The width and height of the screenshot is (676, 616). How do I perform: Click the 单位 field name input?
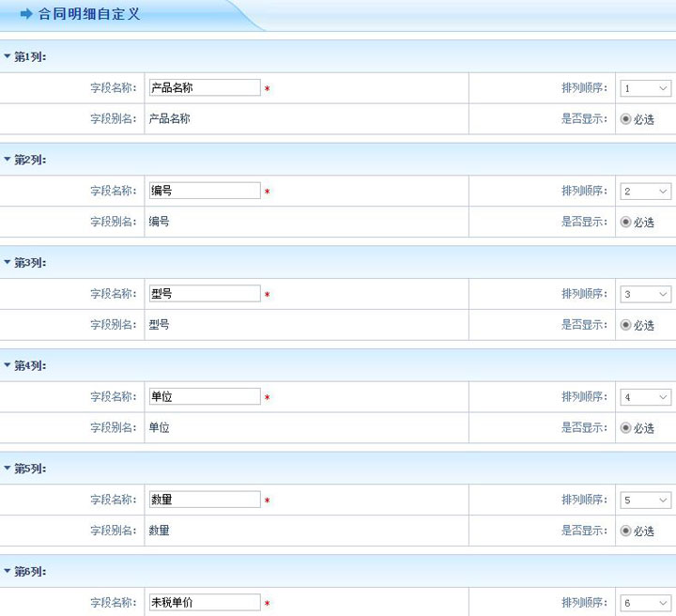point(204,396)
